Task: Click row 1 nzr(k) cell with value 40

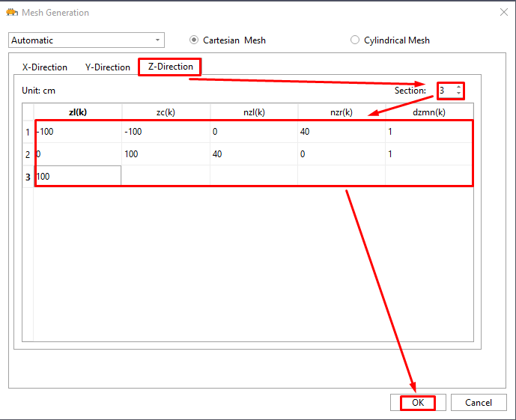Action: pyautogui.click(x=341, y=133)
